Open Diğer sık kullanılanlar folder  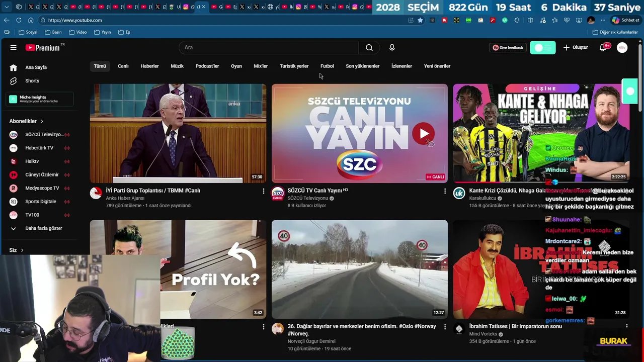(x=615, y=32)
